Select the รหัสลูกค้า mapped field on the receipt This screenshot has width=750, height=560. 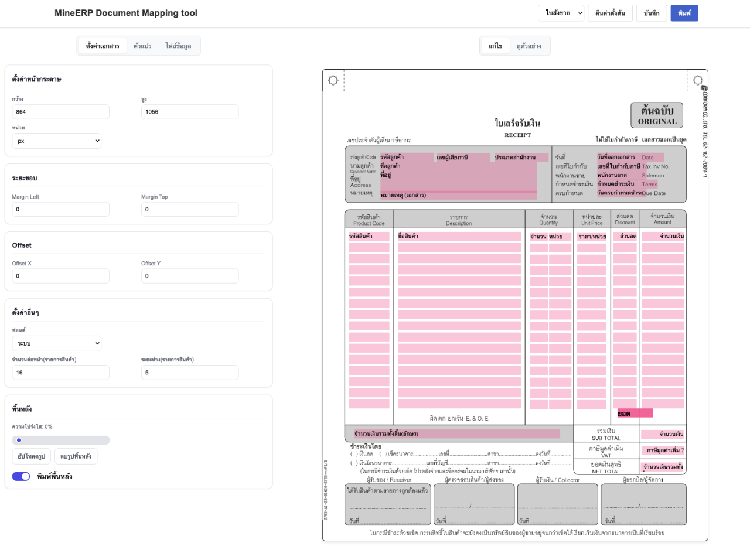[x=405, y=157]
